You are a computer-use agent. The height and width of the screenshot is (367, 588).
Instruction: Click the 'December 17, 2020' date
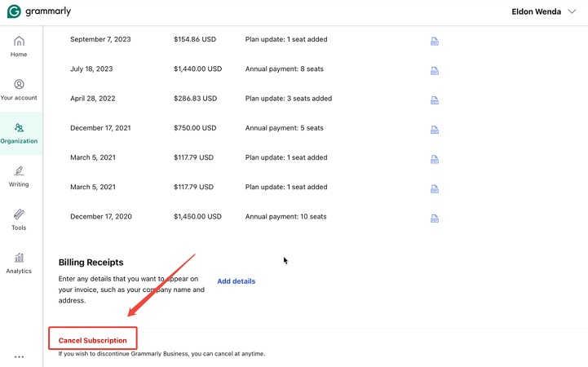[x=101, y=217]
